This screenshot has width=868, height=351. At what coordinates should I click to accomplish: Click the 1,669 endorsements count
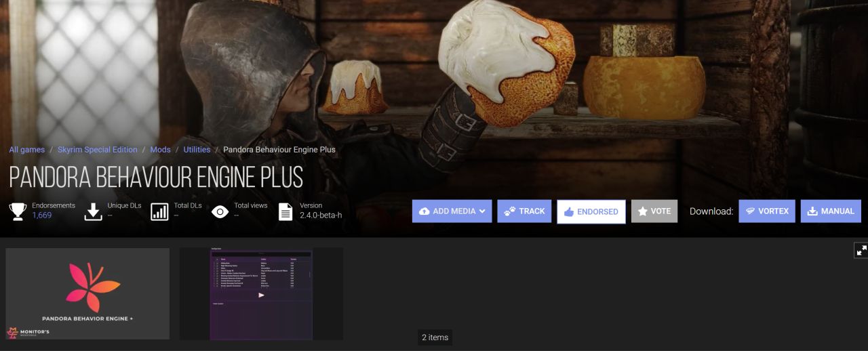[x=42, y=215]
